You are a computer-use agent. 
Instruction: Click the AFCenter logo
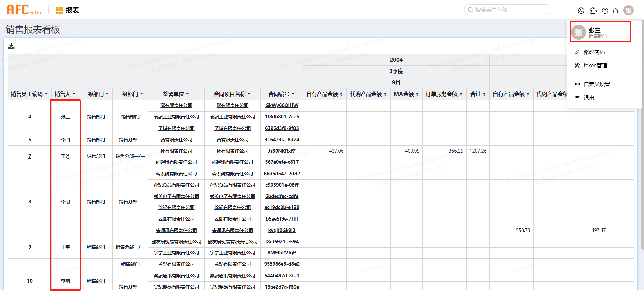pos(24,10)
